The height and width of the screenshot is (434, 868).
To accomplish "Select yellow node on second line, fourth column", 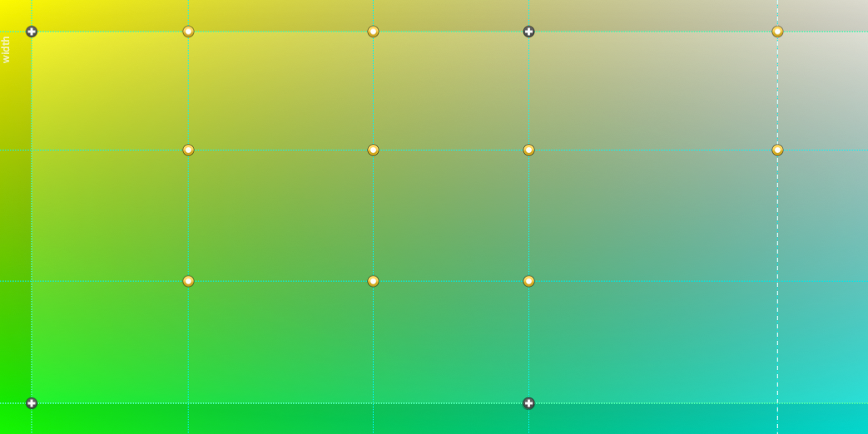I will point(528,150).
